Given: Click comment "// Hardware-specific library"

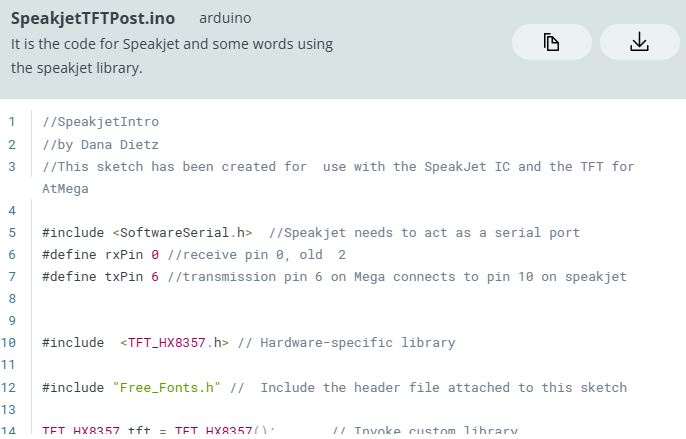Looking at the screenshot, I should coord(346,342).
